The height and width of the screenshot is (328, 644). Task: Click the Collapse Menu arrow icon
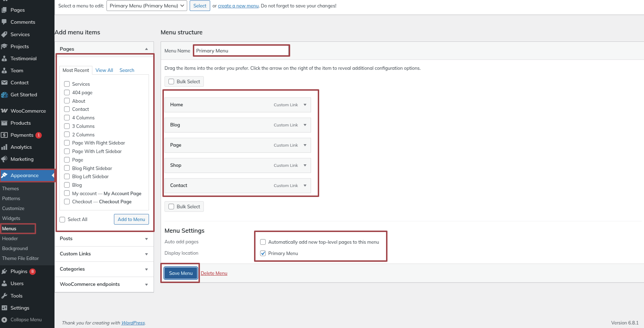pos(4,319)
